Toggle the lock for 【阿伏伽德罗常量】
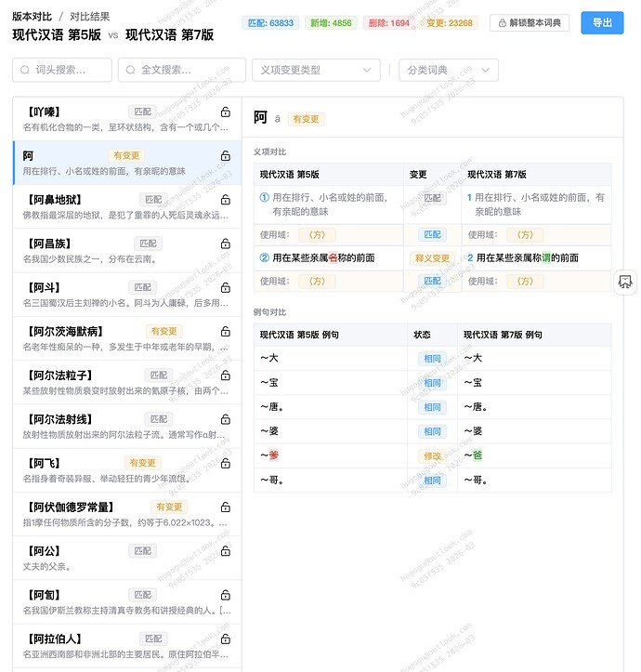 (226, 507)
